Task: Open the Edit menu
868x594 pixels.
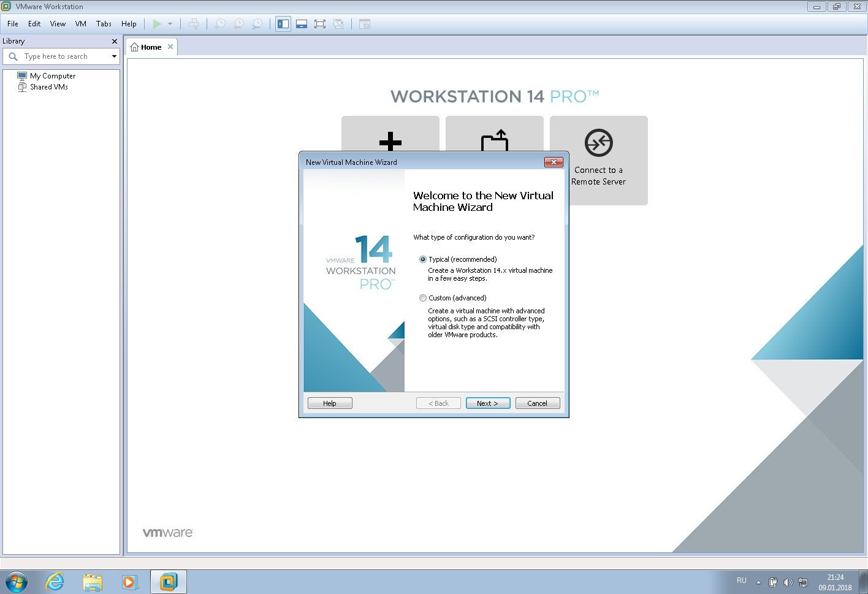Action: (x=34, y=24)
